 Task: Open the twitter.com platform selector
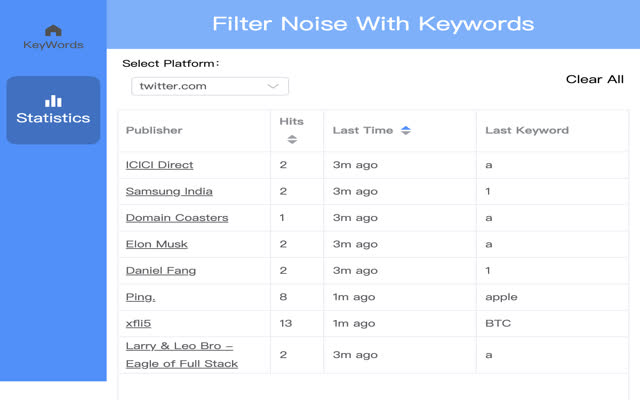click(x=210, y=86)
